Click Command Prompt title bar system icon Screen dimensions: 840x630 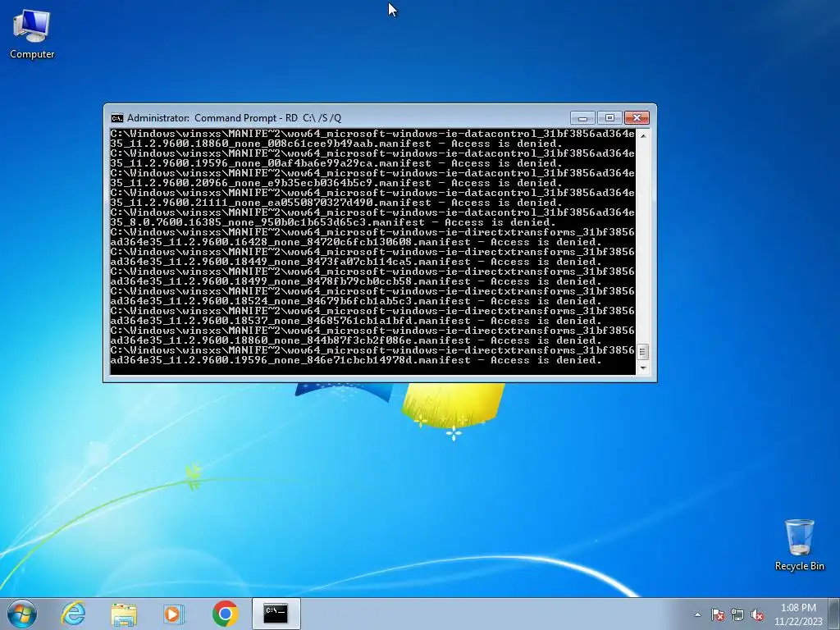tap(116, 118)
